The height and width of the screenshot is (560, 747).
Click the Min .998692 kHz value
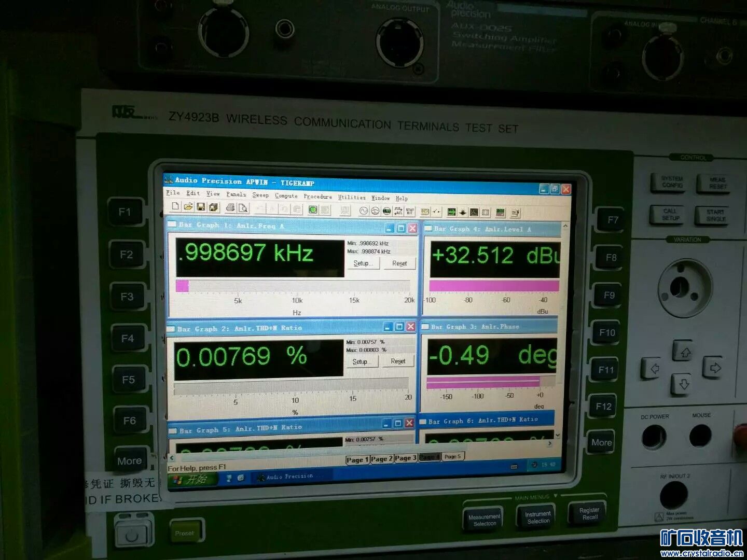[368, 243]
